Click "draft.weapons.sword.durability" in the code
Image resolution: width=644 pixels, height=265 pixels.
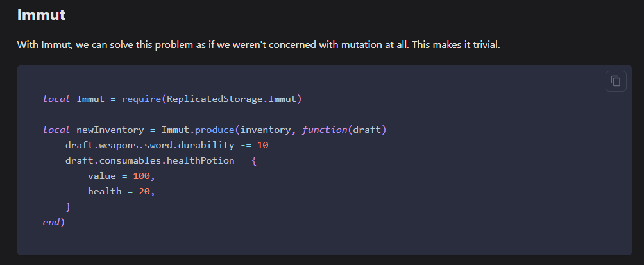coord(149,145)
